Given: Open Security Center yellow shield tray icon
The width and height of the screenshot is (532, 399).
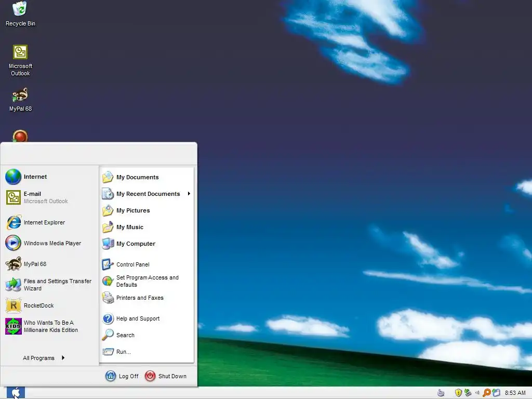Looking at the screenshot, I should [458, 393].
